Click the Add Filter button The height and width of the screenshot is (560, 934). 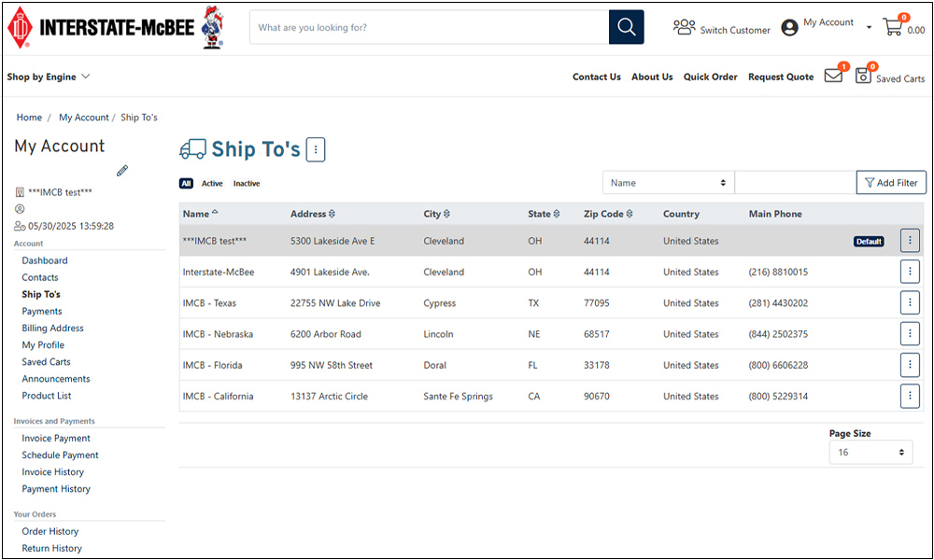(x=891, y=183)
